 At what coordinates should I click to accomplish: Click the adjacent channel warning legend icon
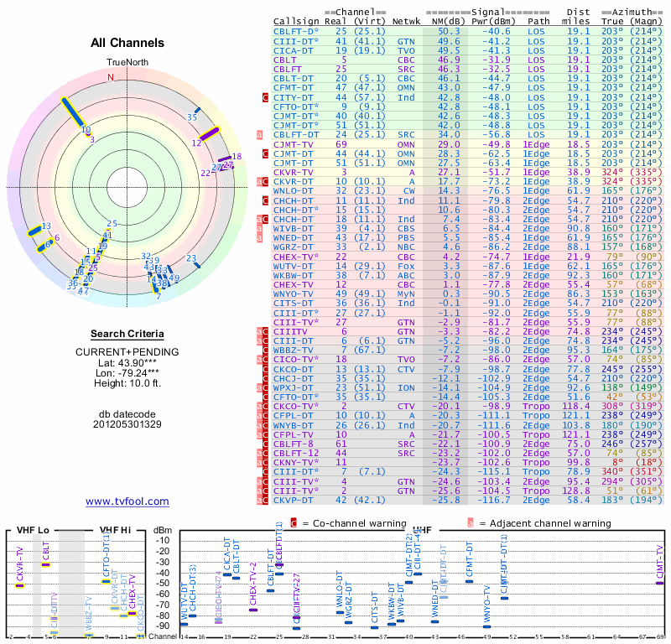pyautogui.click(x=470, y=522)
